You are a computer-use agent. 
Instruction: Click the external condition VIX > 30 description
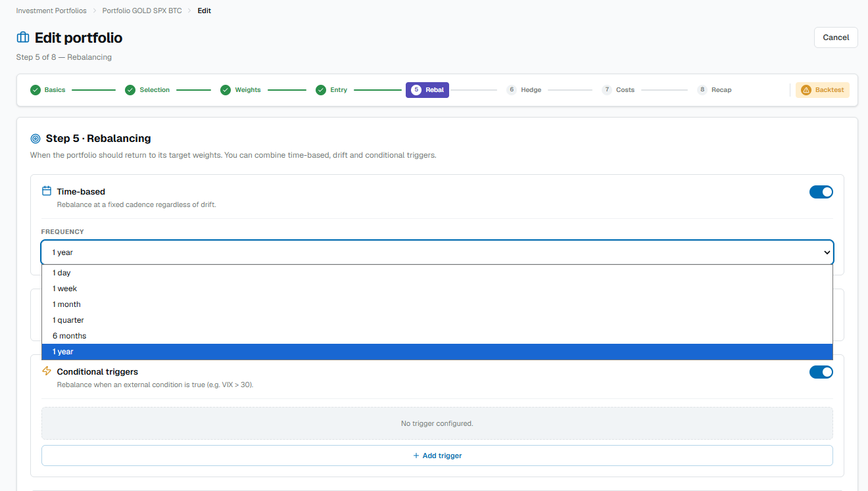[x=155, y=385]
